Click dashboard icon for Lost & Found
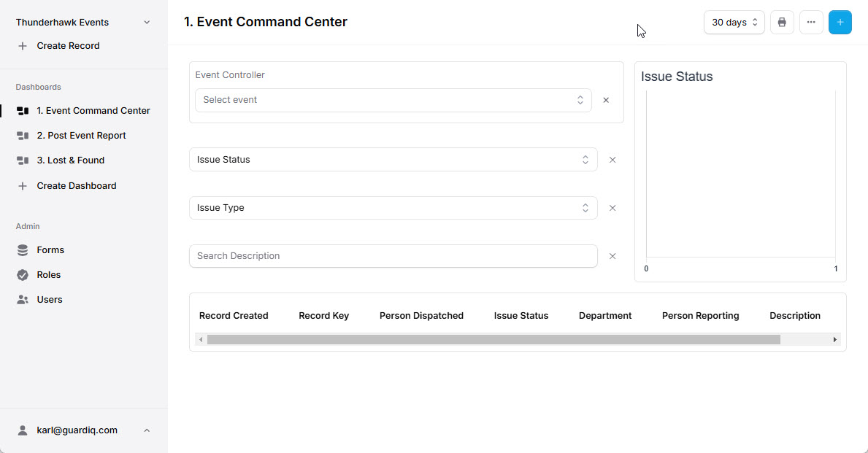Viewport: 868px width, 453px height. [23, 160]
